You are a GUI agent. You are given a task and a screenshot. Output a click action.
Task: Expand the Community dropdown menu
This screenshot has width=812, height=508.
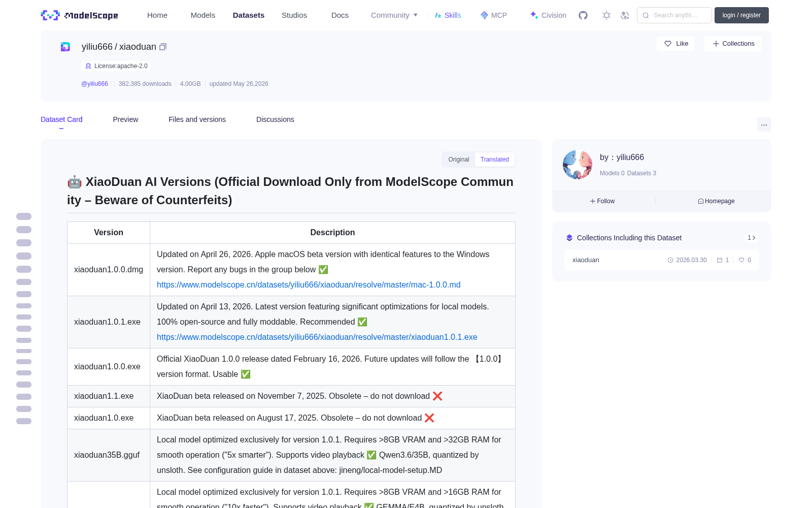(x=394, y=15)
